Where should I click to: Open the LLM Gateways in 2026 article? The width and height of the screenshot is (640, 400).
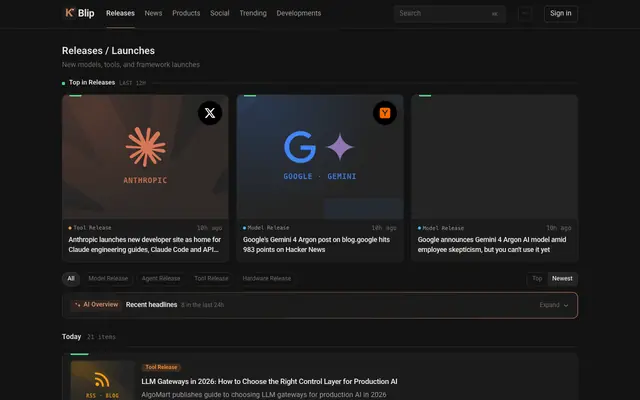click(269, 382)
